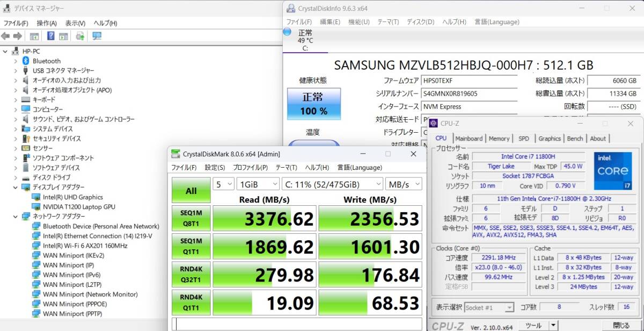Open ファイル(F) menu in Device Manager
The width and height of the screenshot is (644, 331).
point(16,23)
